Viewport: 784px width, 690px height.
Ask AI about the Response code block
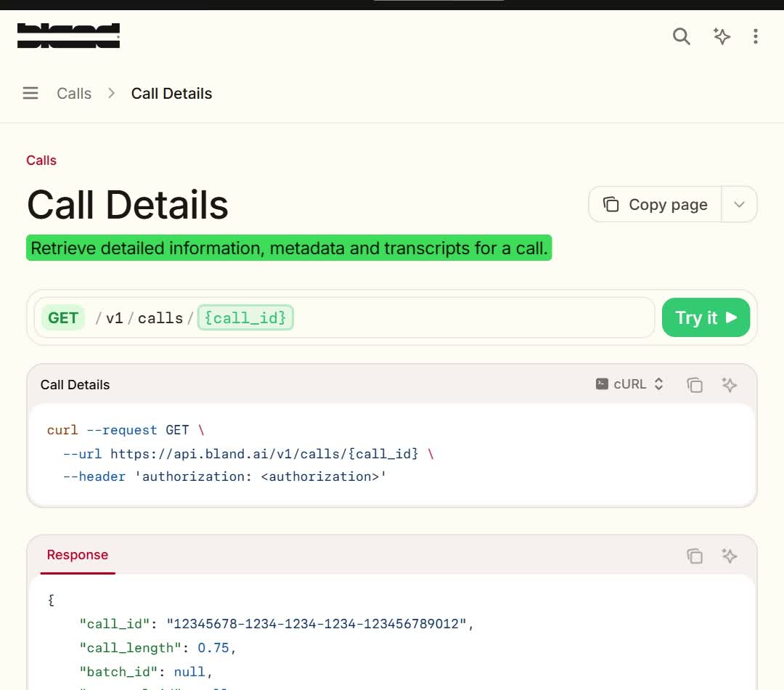click(x=729, y=556)
